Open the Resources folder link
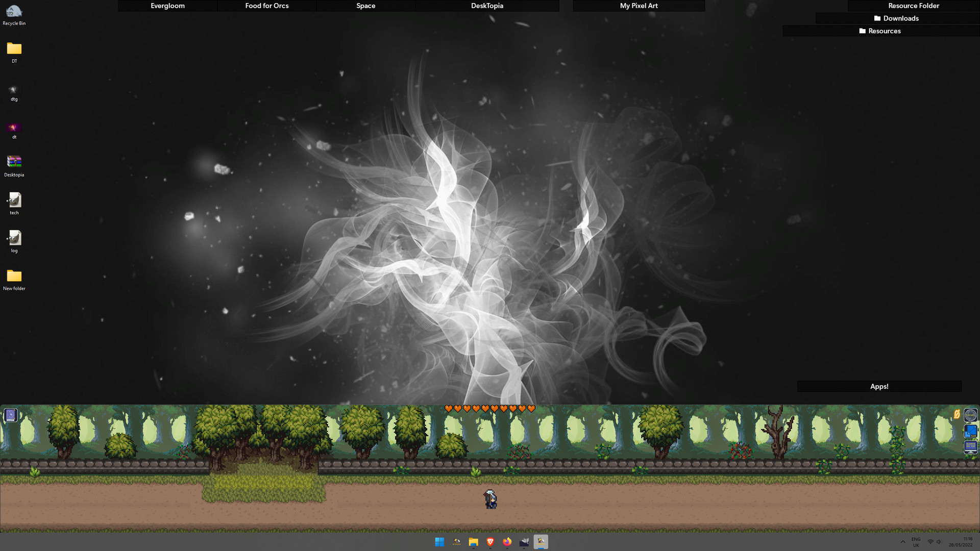 click(880, 31)
